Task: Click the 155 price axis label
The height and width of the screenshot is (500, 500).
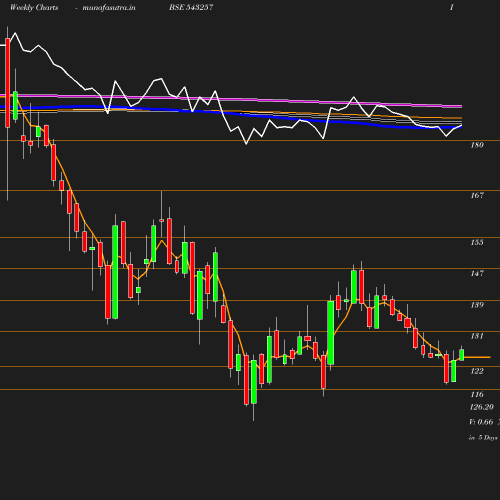Action: coord(477,242)
